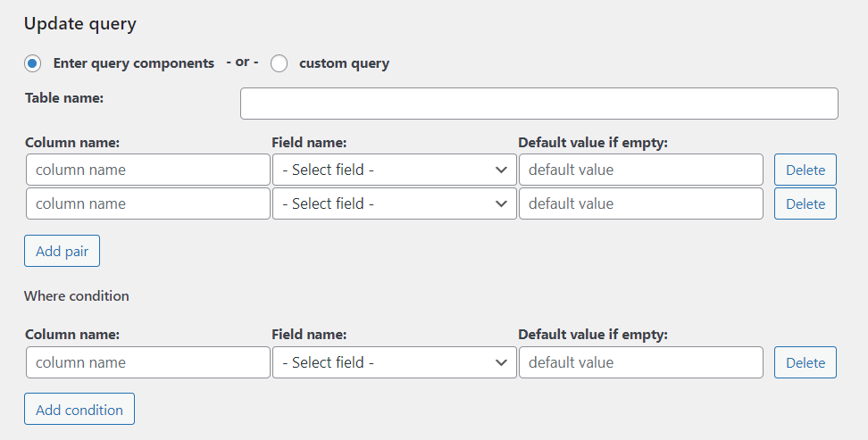868x440 pixels.
Task: Delete the first column-field pair row
Action: [805, 170]
